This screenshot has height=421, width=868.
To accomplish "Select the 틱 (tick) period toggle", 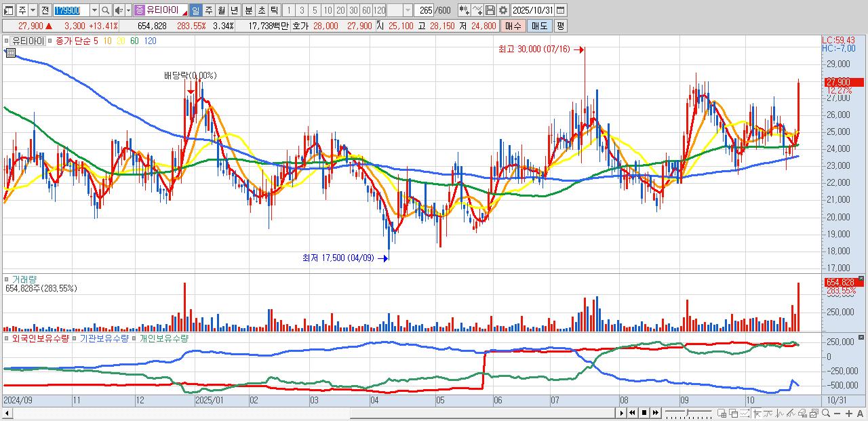I will pos(275,10).
